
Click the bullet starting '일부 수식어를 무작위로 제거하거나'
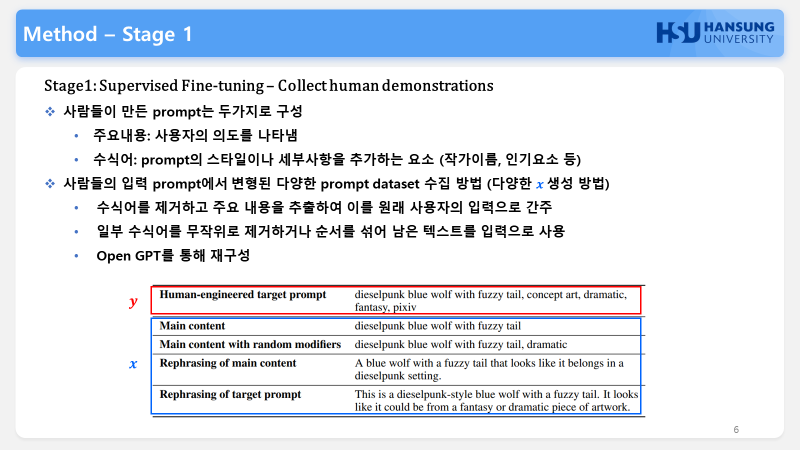[331, 231]
